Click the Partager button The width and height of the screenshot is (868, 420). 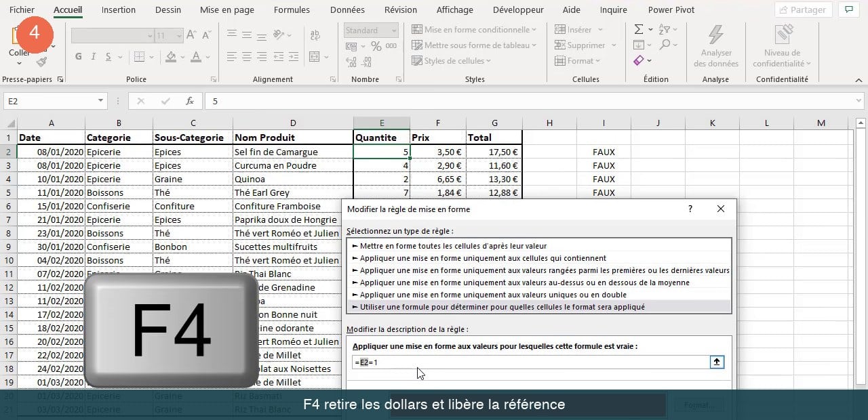click(x=804, y=10)
